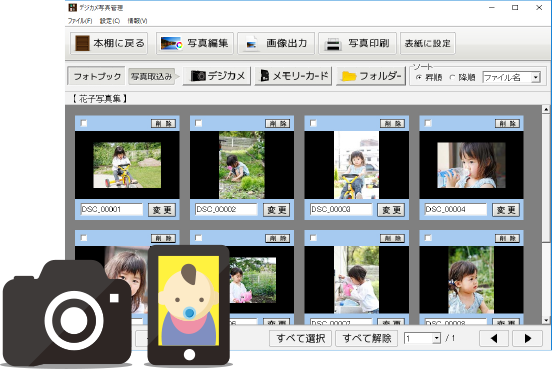Viewport: 555px width, 375px height.
Task: Delete photo DSC_00004 with 削除
Action: click(507, 123)
